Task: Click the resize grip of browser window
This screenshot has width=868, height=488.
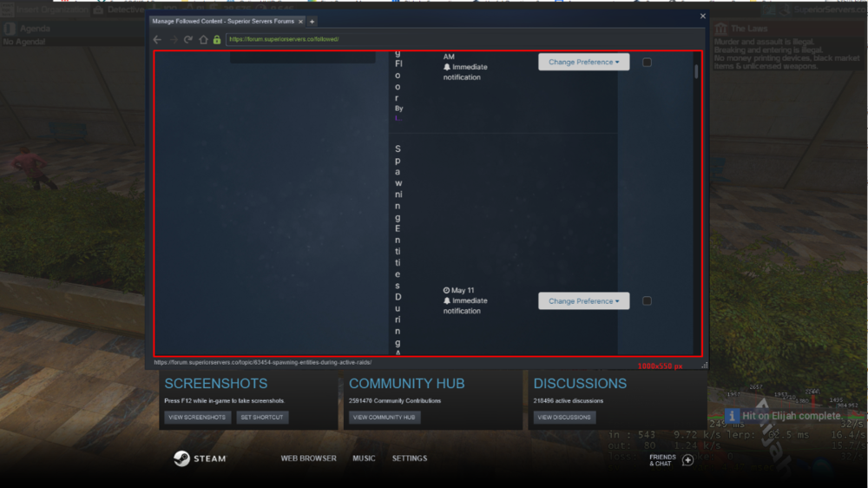Action: coord(704,366)
